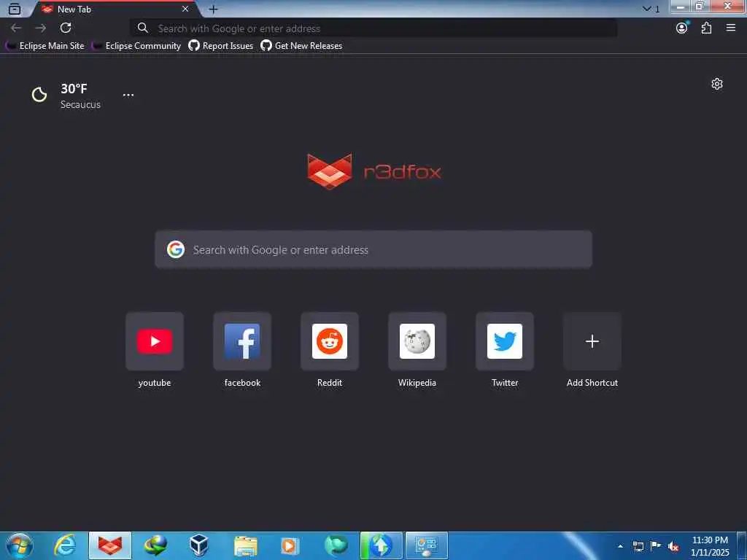The image size is (747, 560).
Task: Open VirtualBox cube taskbar icon
Action: tap(199, 545)
